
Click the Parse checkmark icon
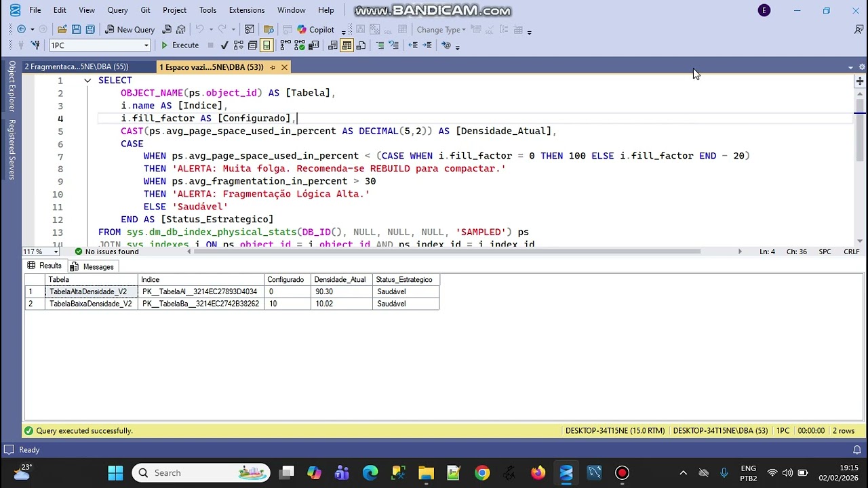(225, 45)
